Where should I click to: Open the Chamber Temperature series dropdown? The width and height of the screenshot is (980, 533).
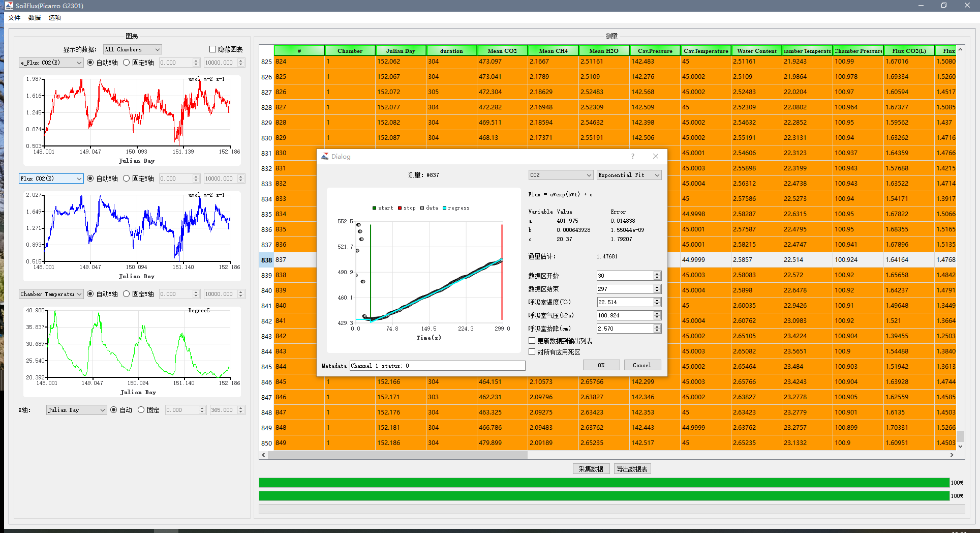click(x=51, y=294)
